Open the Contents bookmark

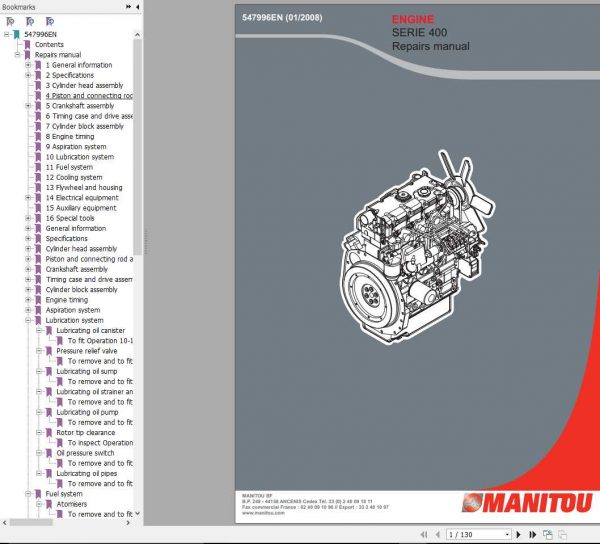[49, 45]
